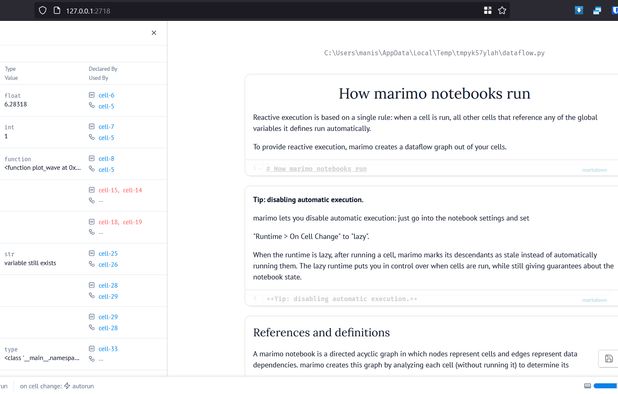The width and height of the screenshot is (618, 394).
Task: Bookmark this page with the star icon
Action: 502,10
